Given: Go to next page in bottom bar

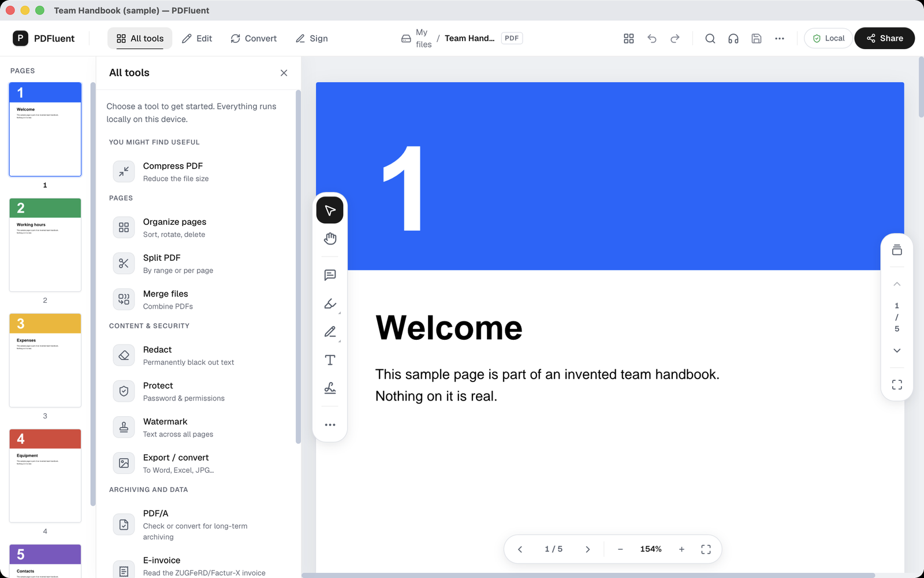Looking at the screenshot, I should click(x=587, y=549).
